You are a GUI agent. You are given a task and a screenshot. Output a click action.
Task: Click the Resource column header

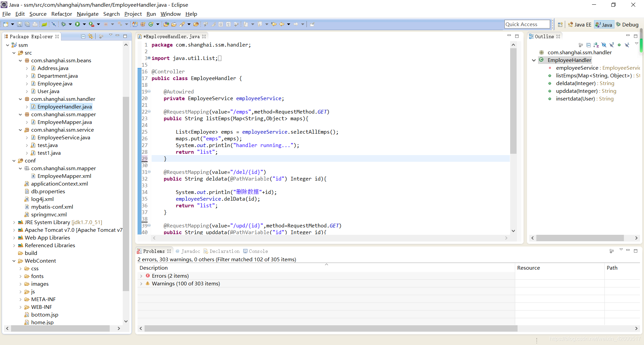pyautogui.click(x=559, y=268)
